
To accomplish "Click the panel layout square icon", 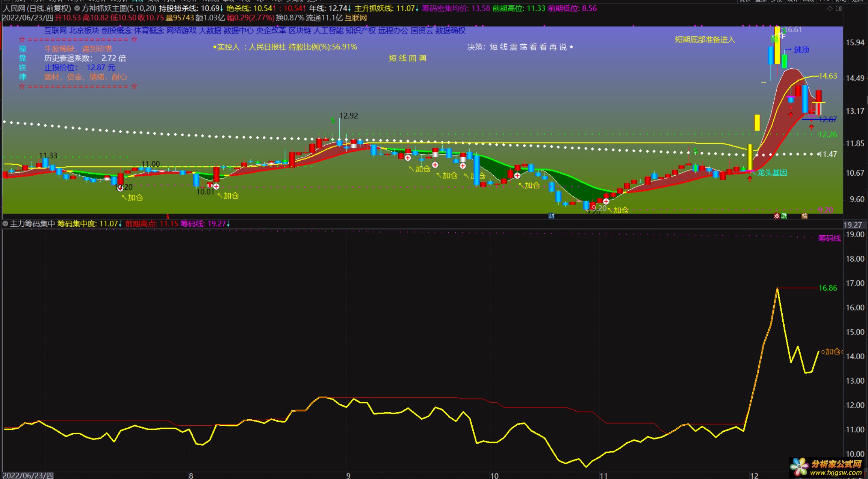I will pyautogui.click(x=838, y=8).
